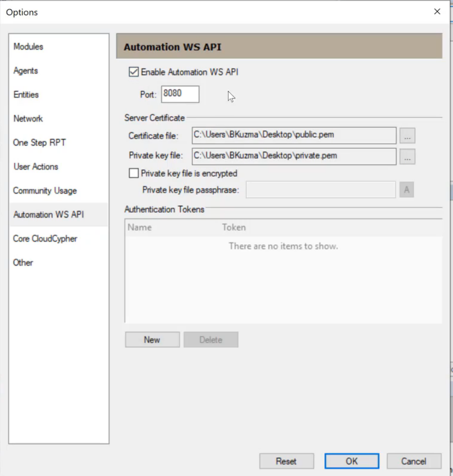Confirm settings with OK button
The width and height of the screenshot is (453, 476).
(x=351, y=461)
